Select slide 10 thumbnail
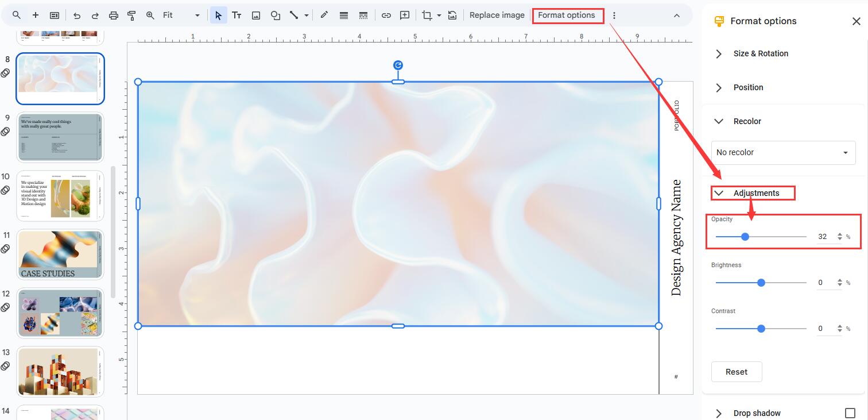The image size is (868, 420). click(x=60, y=196)
